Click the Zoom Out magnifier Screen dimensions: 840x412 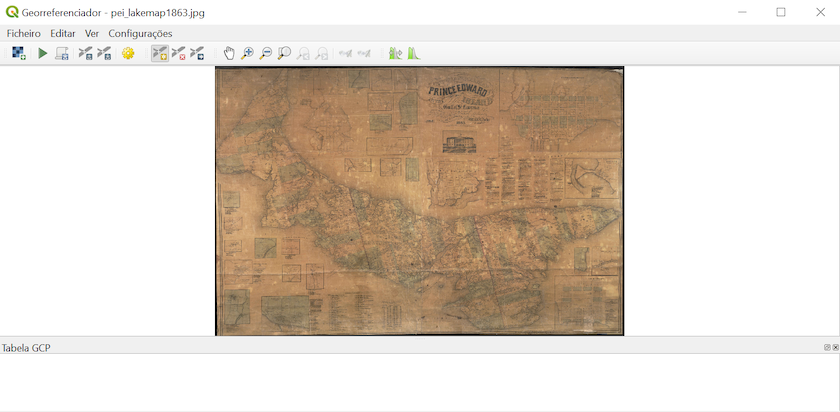click(265, 53)
